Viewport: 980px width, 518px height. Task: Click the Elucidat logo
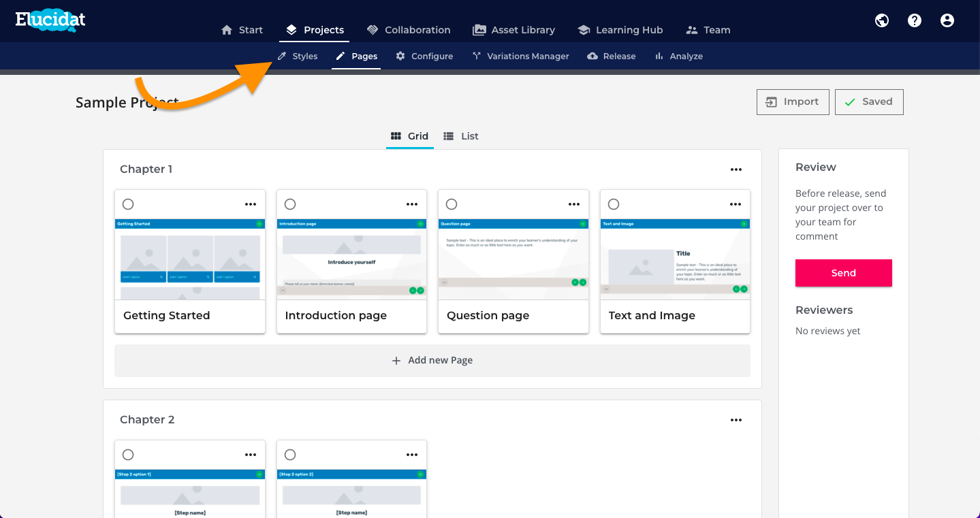pos(50,19)
